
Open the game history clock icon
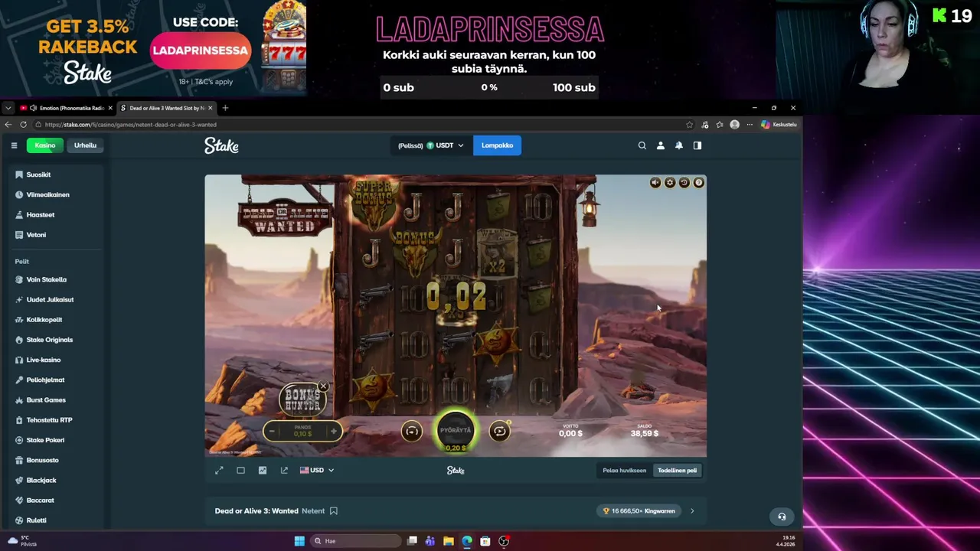[684, 182]
